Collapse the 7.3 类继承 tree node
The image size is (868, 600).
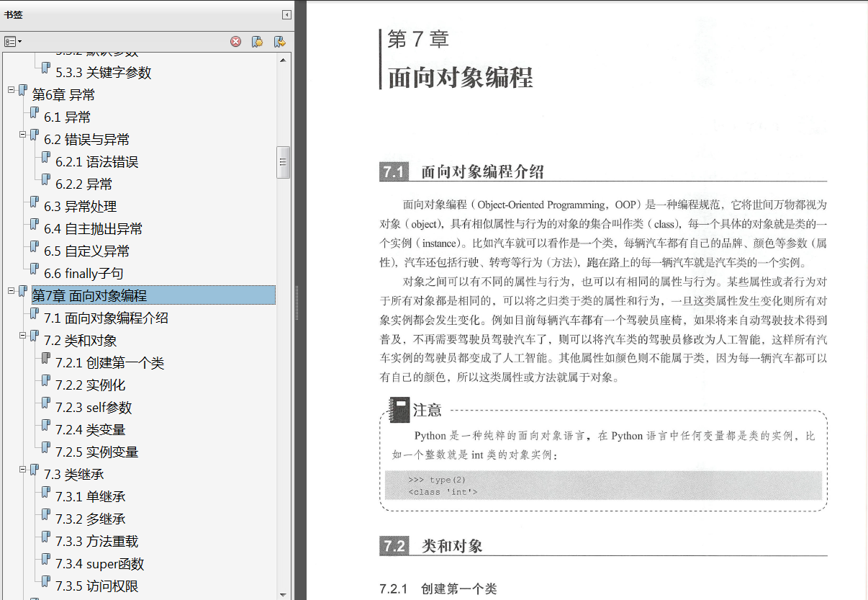coord(23,469)
